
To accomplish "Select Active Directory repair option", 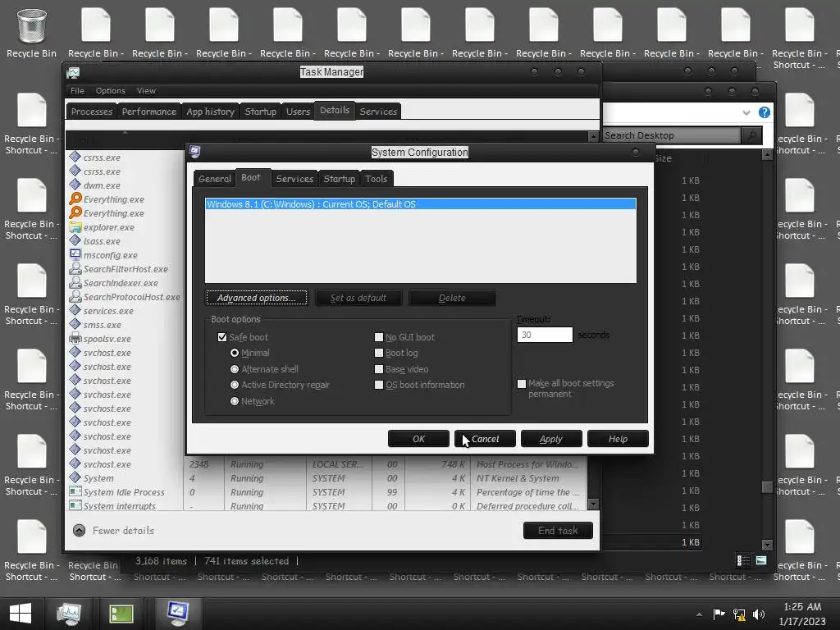I will click(x=235, y=385).
